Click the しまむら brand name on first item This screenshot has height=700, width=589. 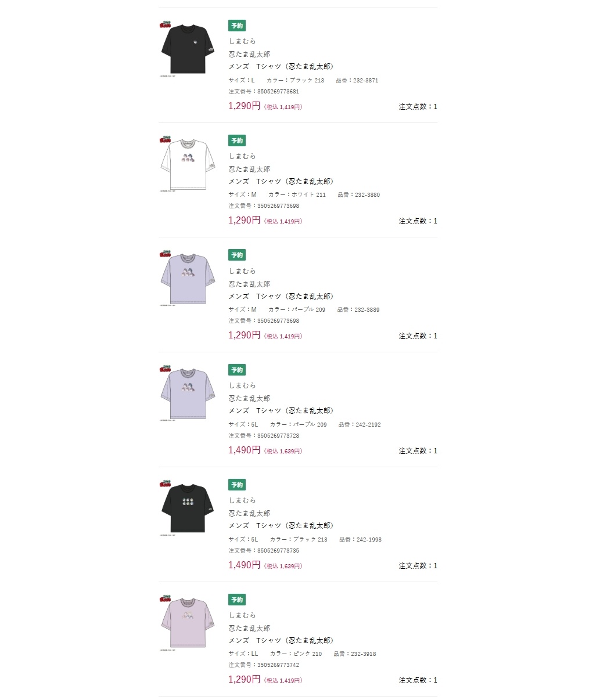click(x=242, y=42)
